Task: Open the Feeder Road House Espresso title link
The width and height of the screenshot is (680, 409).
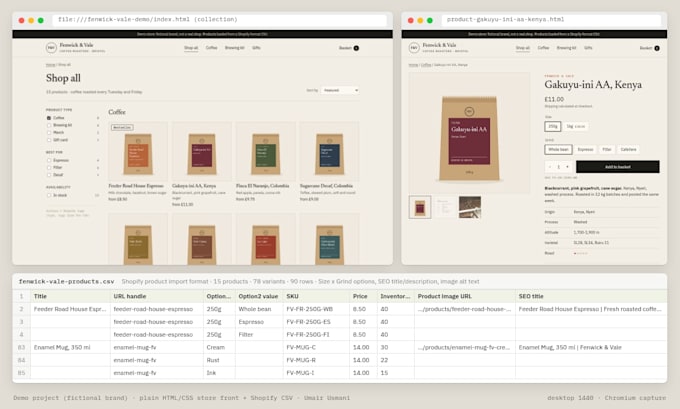Action: pos(136,186)
